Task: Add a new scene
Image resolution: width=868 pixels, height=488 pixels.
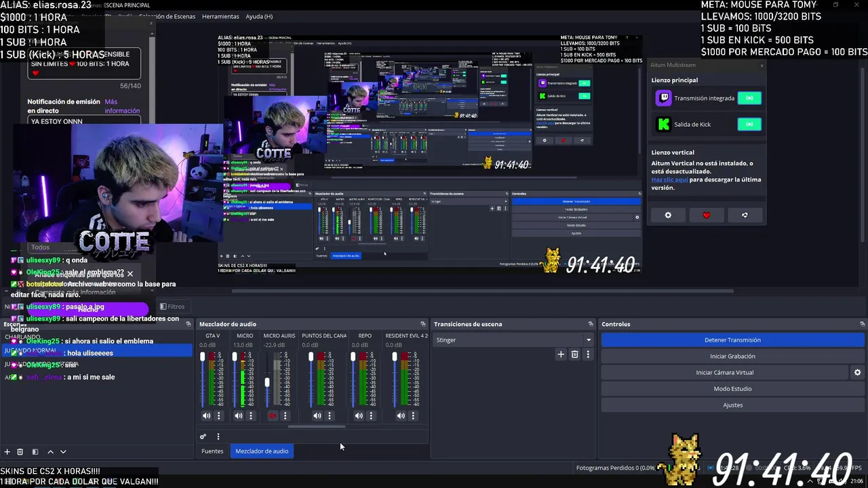Action: [7, 451]
